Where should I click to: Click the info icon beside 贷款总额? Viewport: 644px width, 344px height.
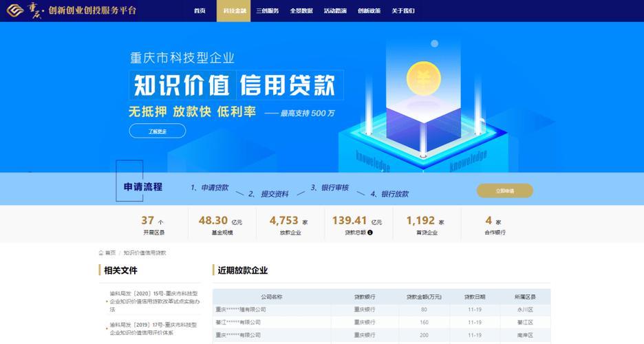pyautogui.click(x=369, y=233)
